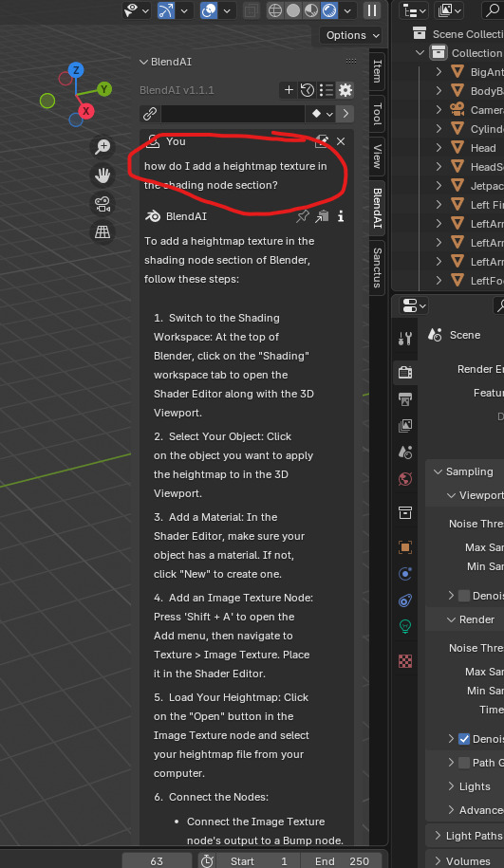Switch to the View sidebar tab
Screen dimensions: 504x868
click(x=377, y=157)
